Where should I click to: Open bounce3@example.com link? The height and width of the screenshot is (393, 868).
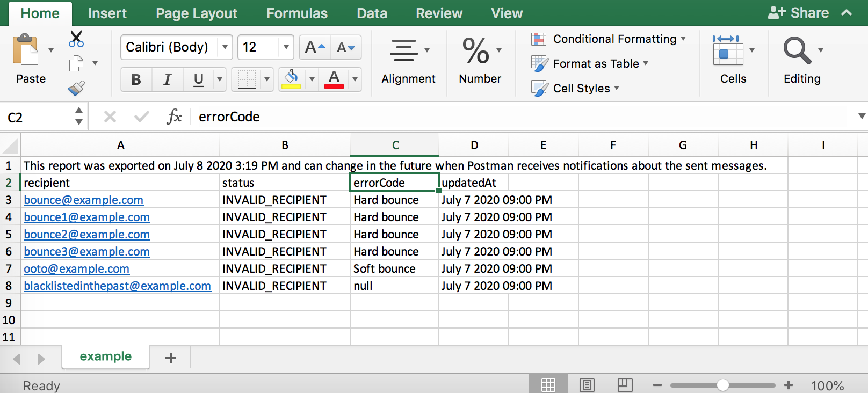point(86,252)
